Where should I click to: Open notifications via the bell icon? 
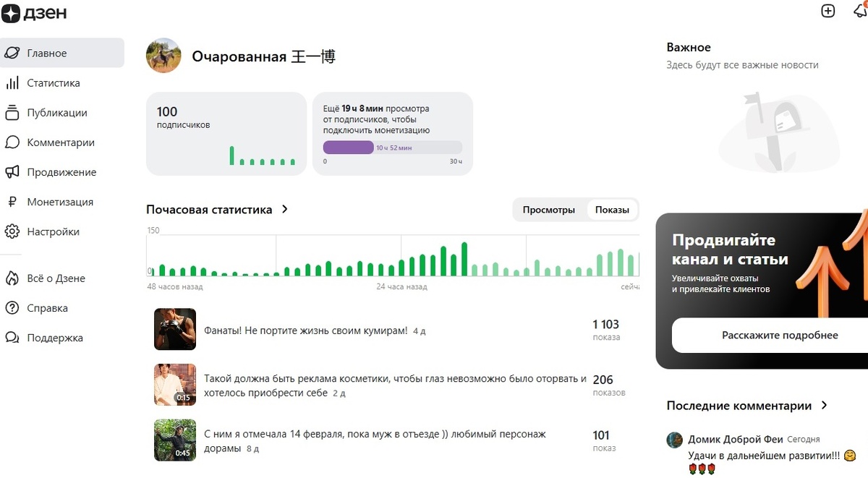(x=861, y=12)
